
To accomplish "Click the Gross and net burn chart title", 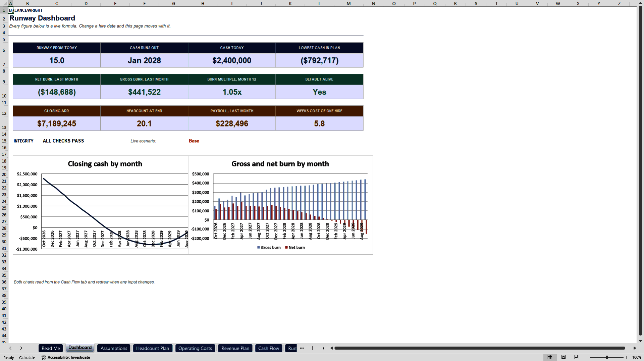I will pyautogui.click(x=280, y=164).
